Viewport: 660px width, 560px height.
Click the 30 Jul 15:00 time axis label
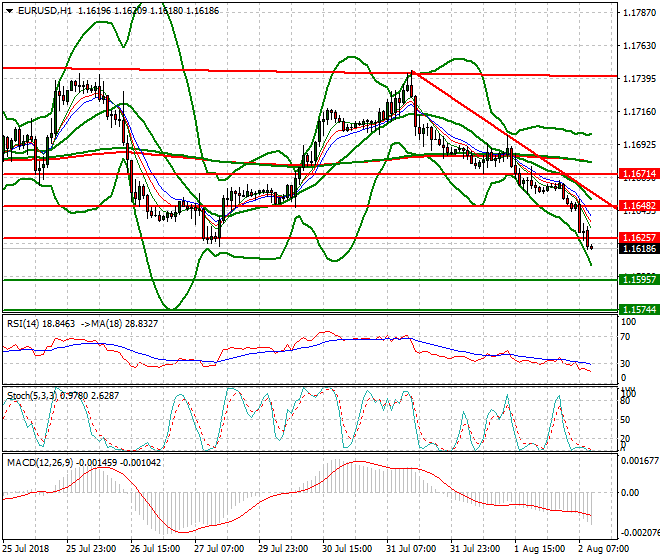347,549
